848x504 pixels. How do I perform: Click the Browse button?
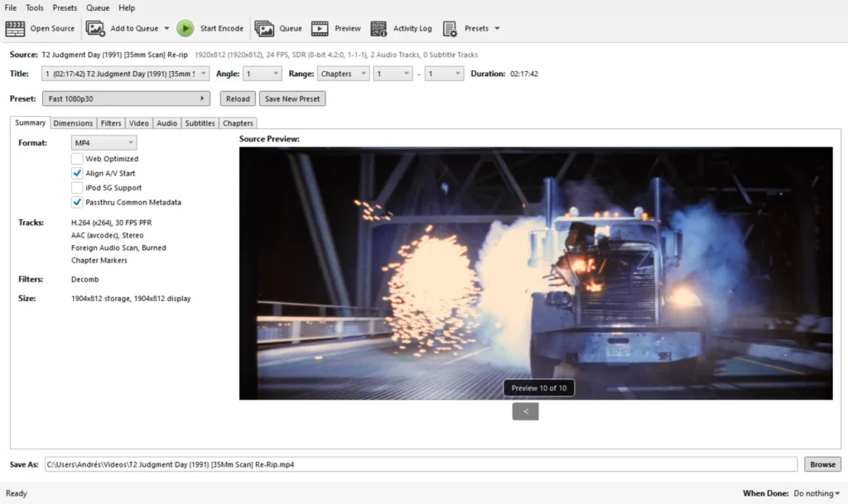click(x=822, y=464)
